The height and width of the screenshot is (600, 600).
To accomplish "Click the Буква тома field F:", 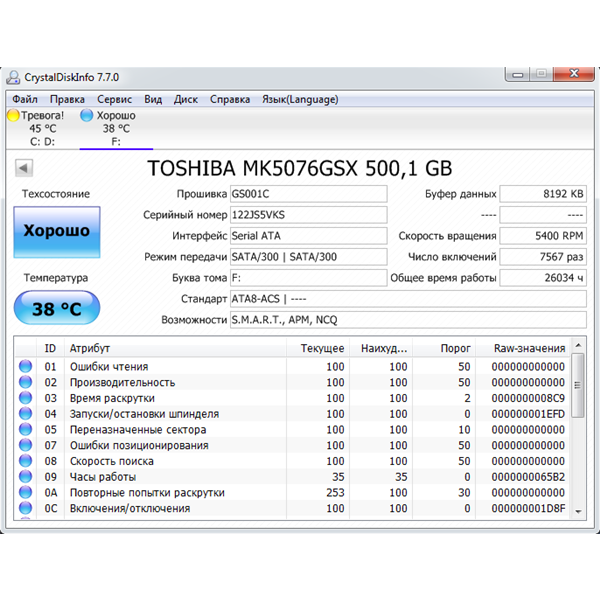I will [x=308, y=278].
